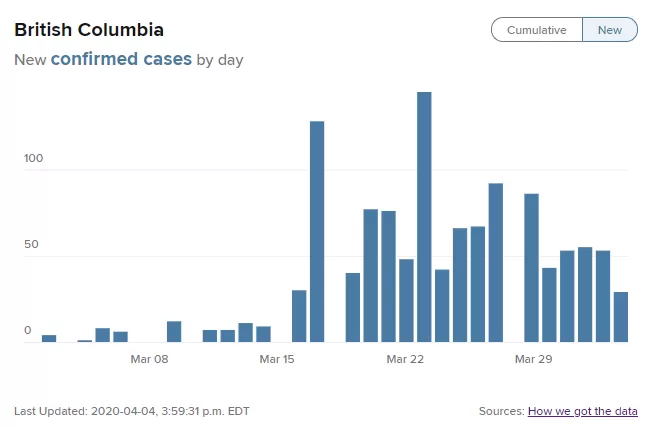Viewport: 668px width, 427px height.
Task: Click the 50 y-axis label
Action: click(31, 244)
